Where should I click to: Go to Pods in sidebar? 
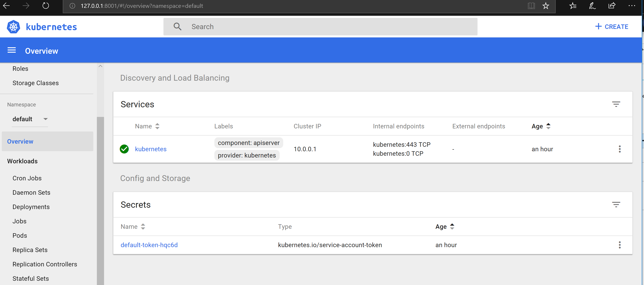(x=20, y=235)
